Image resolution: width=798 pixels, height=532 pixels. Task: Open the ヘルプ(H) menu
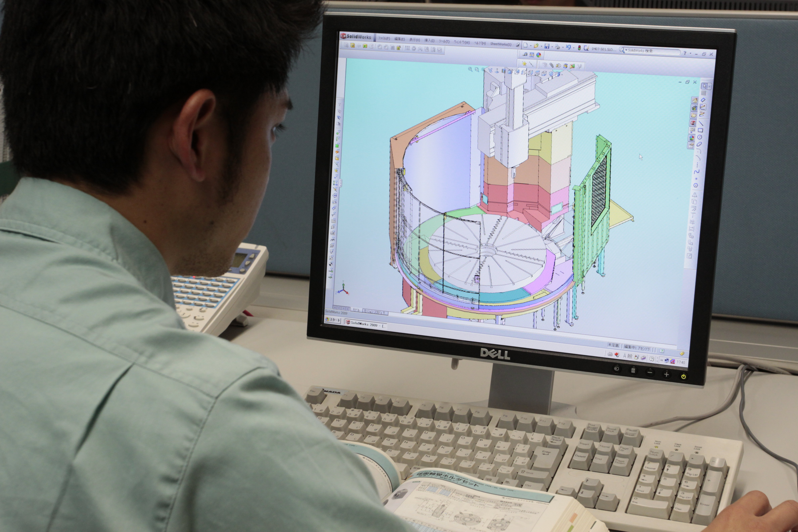[480, 43]
